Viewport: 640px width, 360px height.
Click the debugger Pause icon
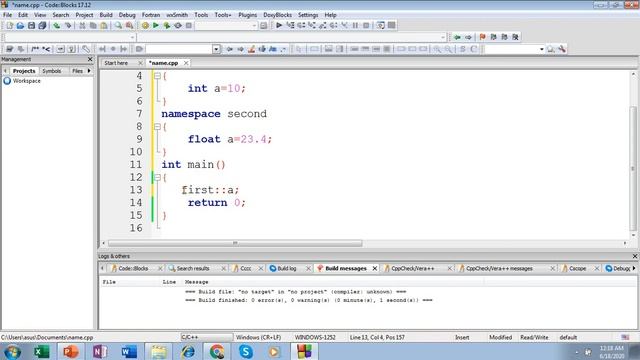coord(355,25)
